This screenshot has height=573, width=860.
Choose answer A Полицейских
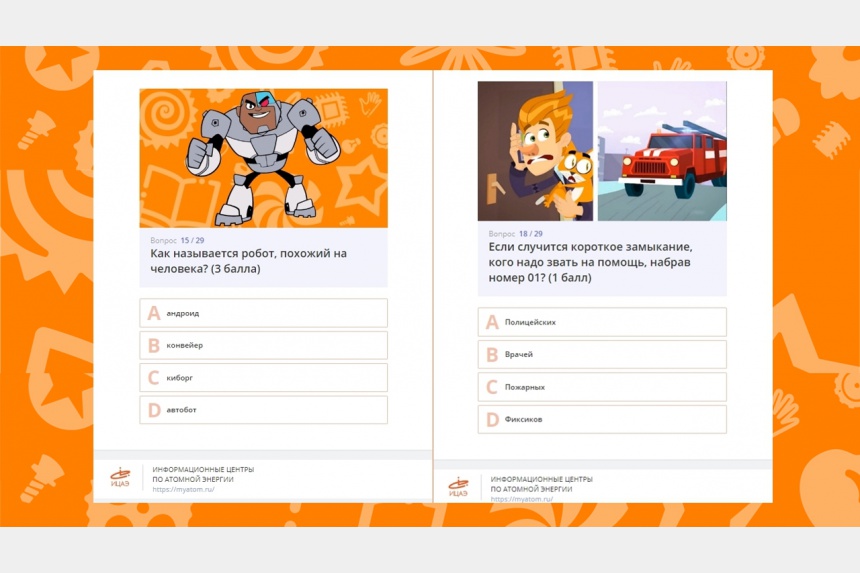pos(602,322)
